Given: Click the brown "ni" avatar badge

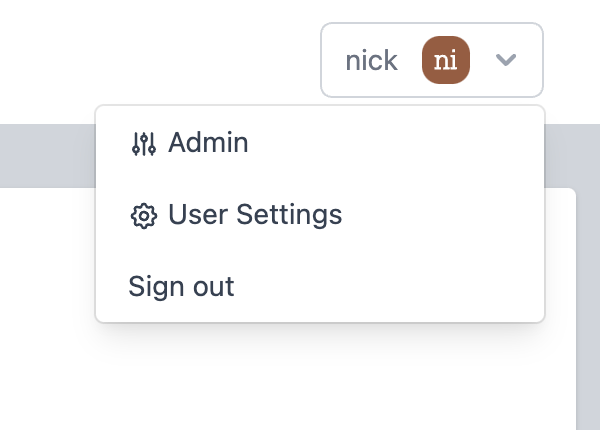Looking at the screenshot, I should [x=446, y=61].
